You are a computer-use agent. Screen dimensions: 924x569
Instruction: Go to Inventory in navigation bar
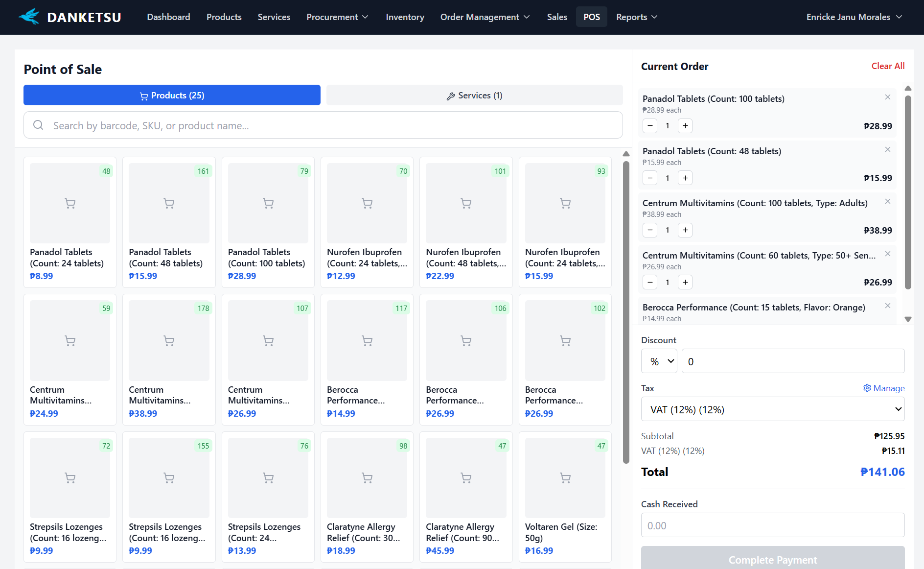point(405,17)
